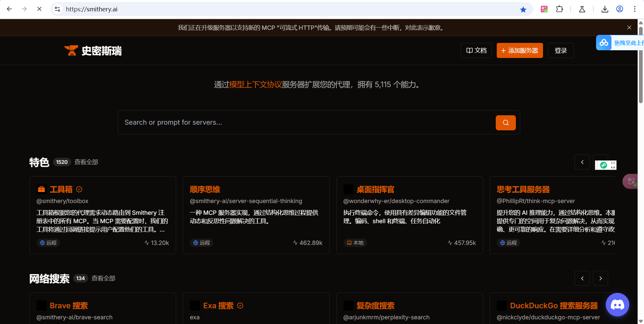The height and width of the screenshot is (324, 644).
Task: Click the Smithery anvil logo
Action: pyautogui.click(x=71, y=51)
